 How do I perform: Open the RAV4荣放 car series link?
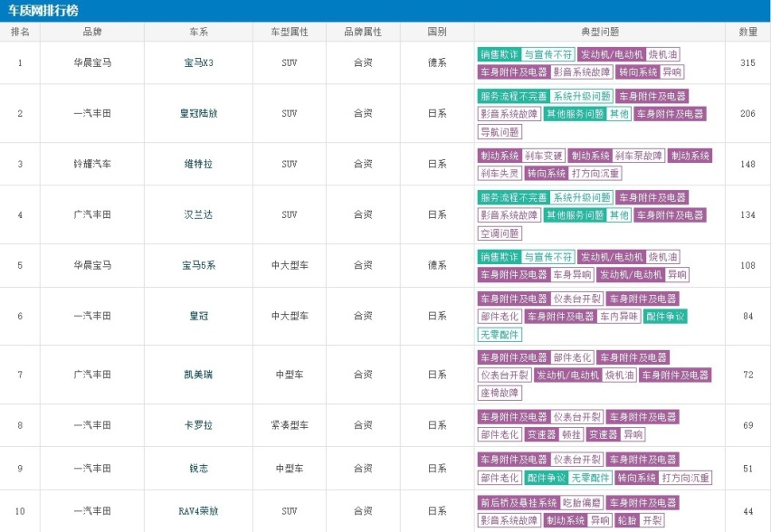coord(199,511)
